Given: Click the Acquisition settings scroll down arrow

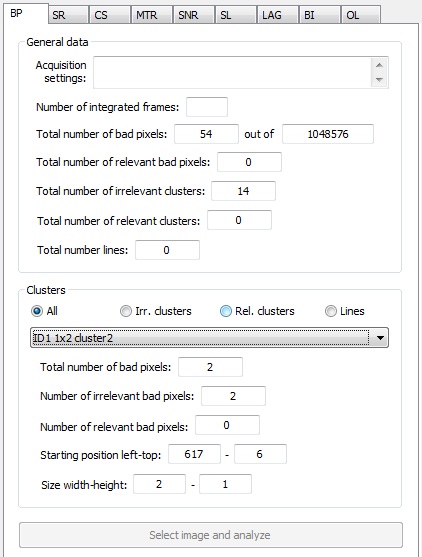Looking at the screenshot, I should [x=379, y=80].
